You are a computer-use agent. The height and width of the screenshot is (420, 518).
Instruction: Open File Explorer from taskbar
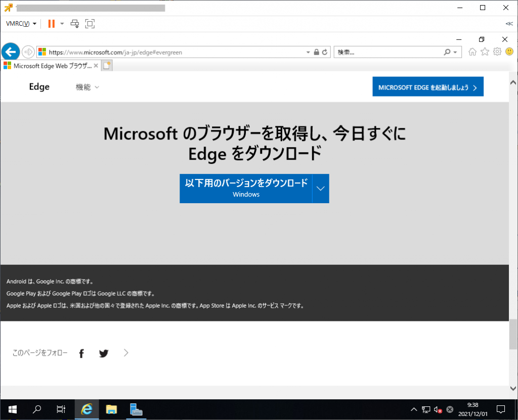(111, 410)
